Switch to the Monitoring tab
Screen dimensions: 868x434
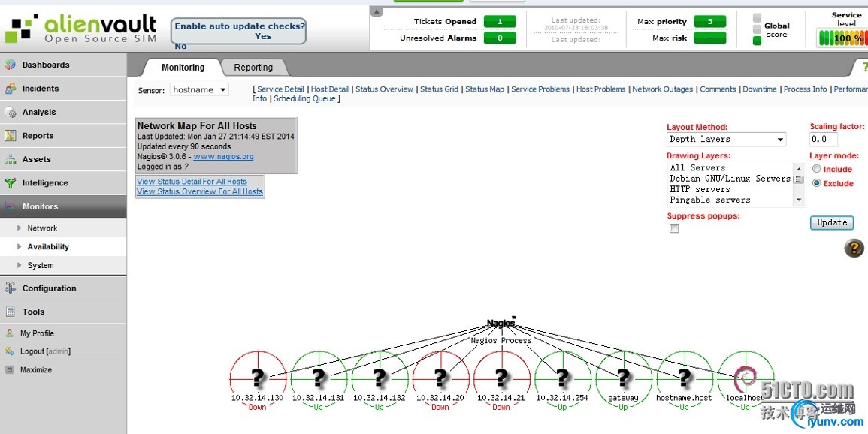click(x=183, y=68)
